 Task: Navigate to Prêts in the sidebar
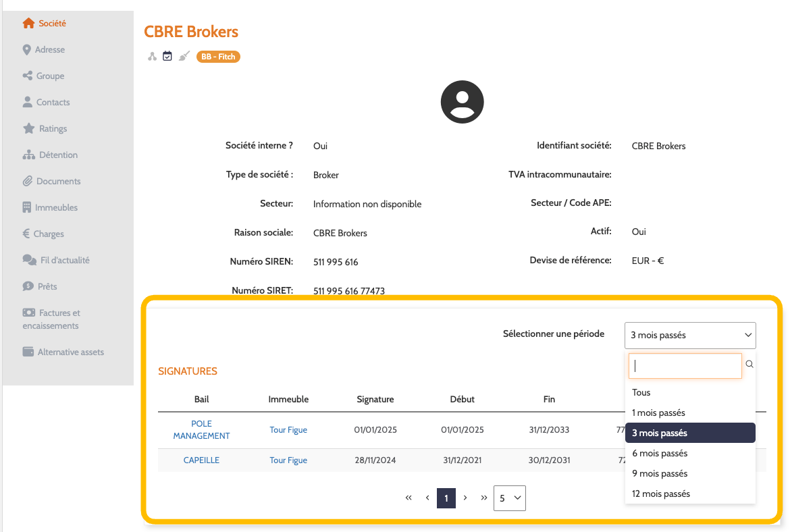point(47,287)
